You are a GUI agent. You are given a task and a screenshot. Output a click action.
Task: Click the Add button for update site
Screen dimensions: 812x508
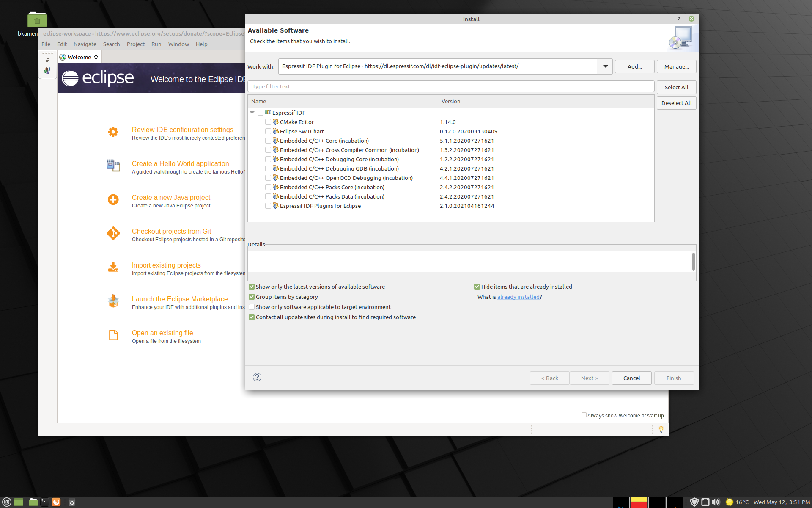pyautogui.click(x=634, y=66)
